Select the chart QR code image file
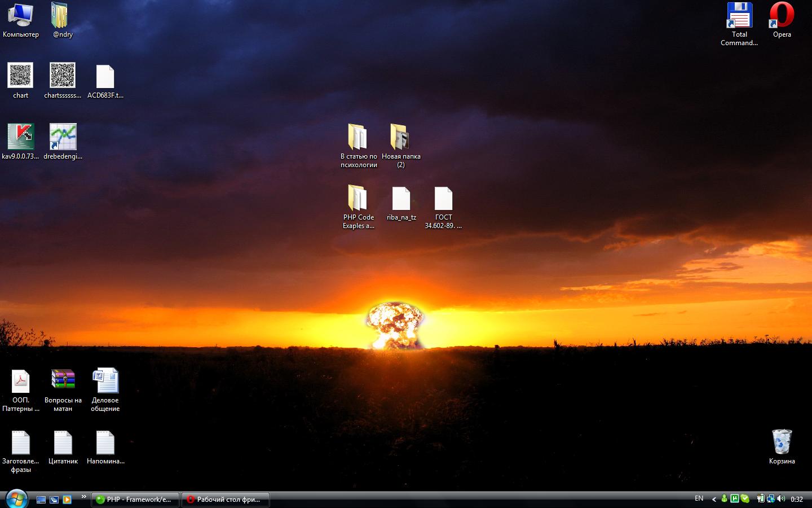Viewport: 812px width, 508px height. (x=20, y=76)
